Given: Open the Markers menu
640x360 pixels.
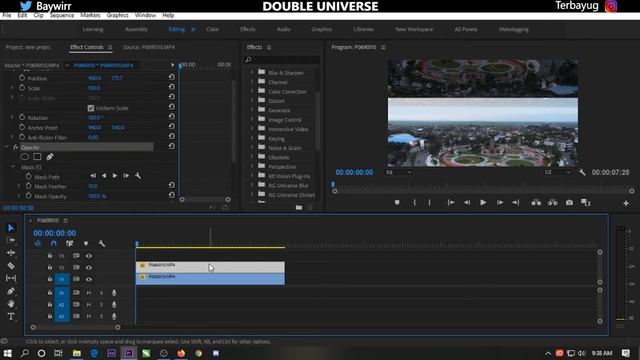Looking at the screenshot, I should click(x=90, y=15).
